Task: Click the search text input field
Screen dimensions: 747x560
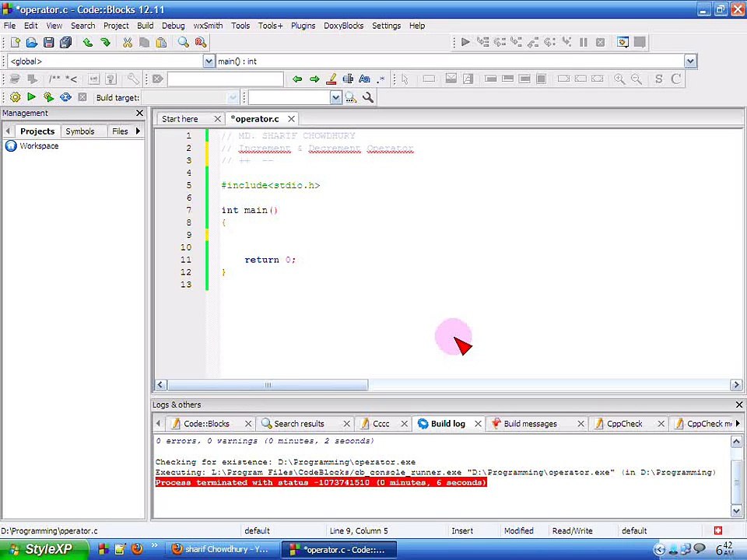Action: [226, 79]
